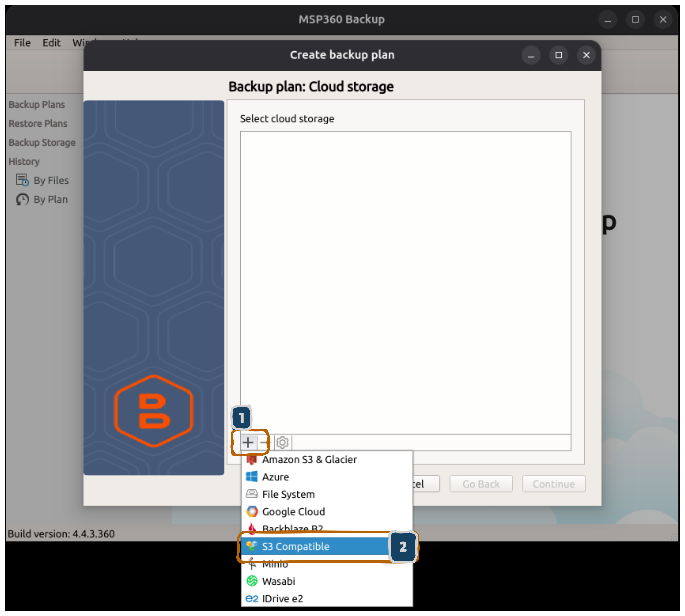Choose Azure from storage list
Image resolution: width=685 pixels, height=616 pixels.
275,477
